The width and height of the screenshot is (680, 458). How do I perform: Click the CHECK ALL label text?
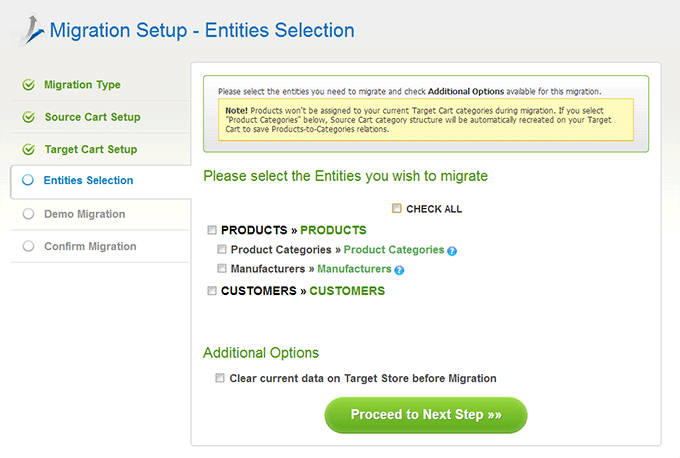[x=434, y=209]
